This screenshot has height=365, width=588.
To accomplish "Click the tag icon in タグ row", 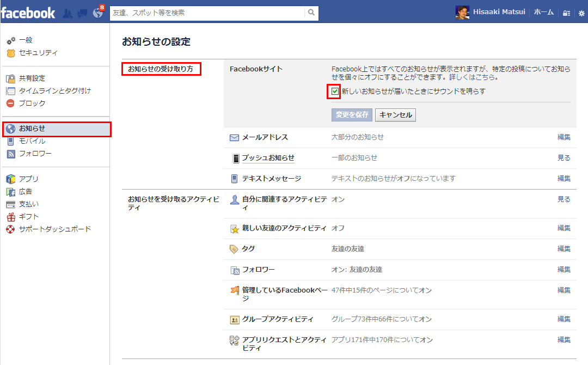I will point(234,249).
